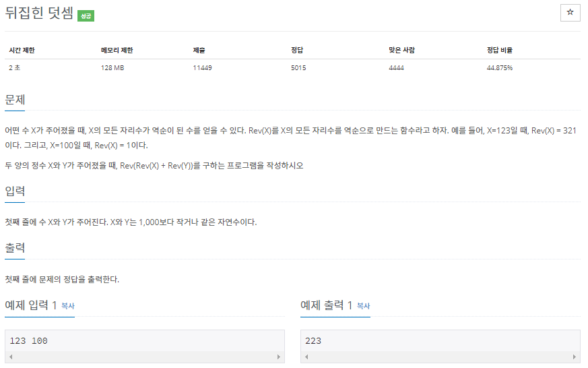Click the input description mentioning 1,000
Viewport: 588px width, 368px height.
(131, 222)
